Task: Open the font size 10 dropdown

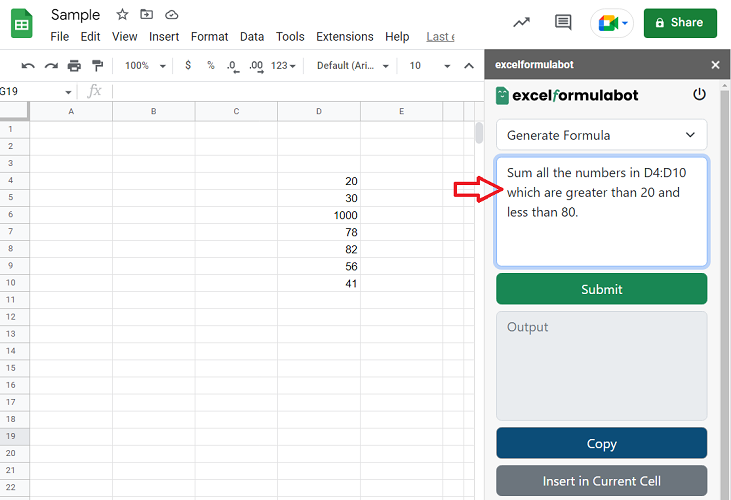Action: (x=429, y=66)
